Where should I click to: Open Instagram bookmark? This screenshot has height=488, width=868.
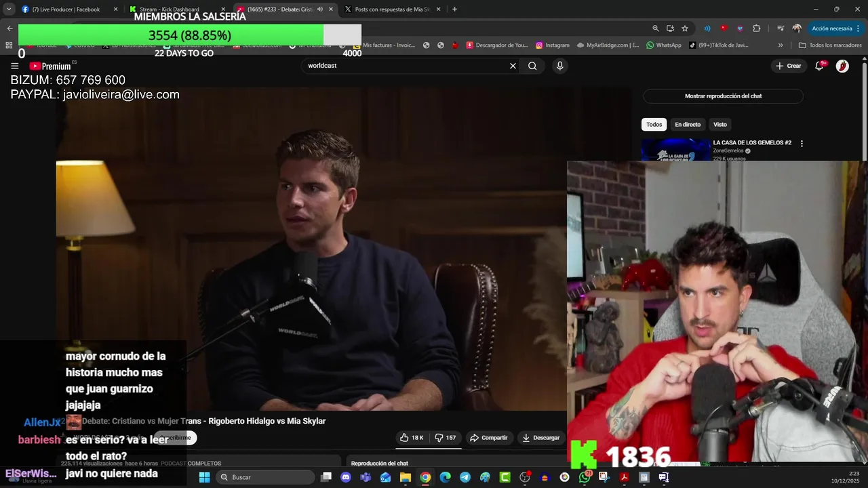(552, 45)
